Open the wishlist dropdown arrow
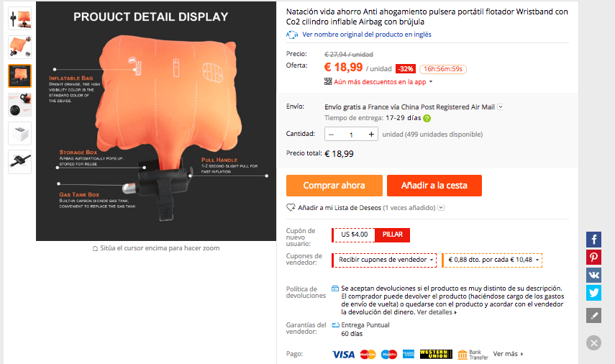Image resolution: width=615 pixels, height=364 pixels. [x=441, y=207]
